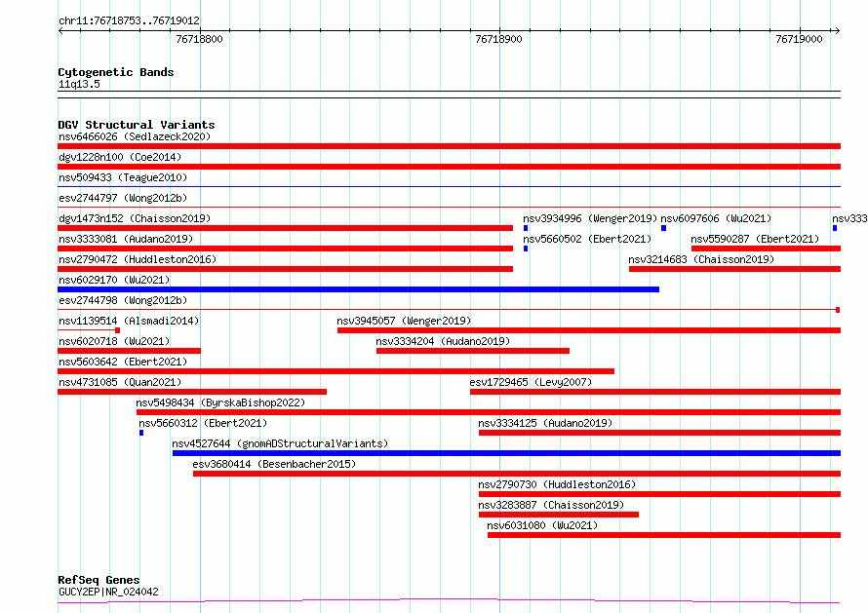The image size is (868, 613).
Task: Click the red nsv3283887 variant bar
Action: click(559, 515)
